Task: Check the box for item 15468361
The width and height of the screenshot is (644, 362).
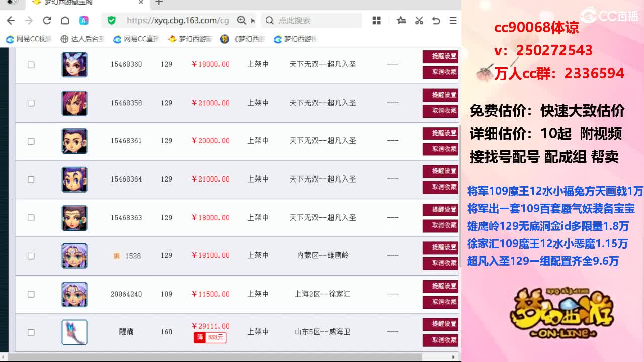Action: click(x=31, y=141)
